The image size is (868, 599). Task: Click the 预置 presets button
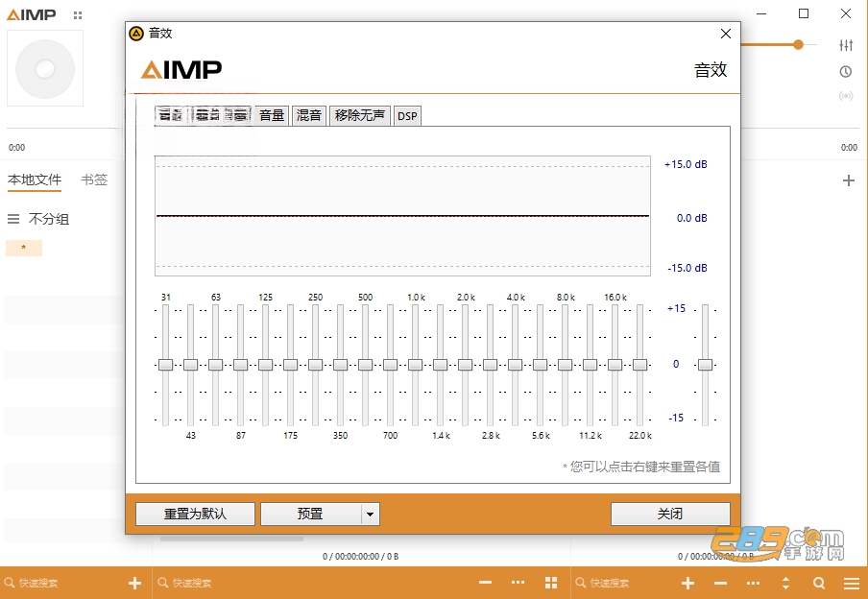tap(311, 514)
